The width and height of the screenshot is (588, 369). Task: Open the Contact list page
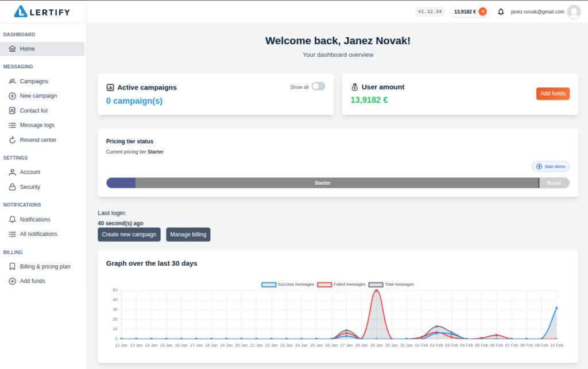coord(33,111)
